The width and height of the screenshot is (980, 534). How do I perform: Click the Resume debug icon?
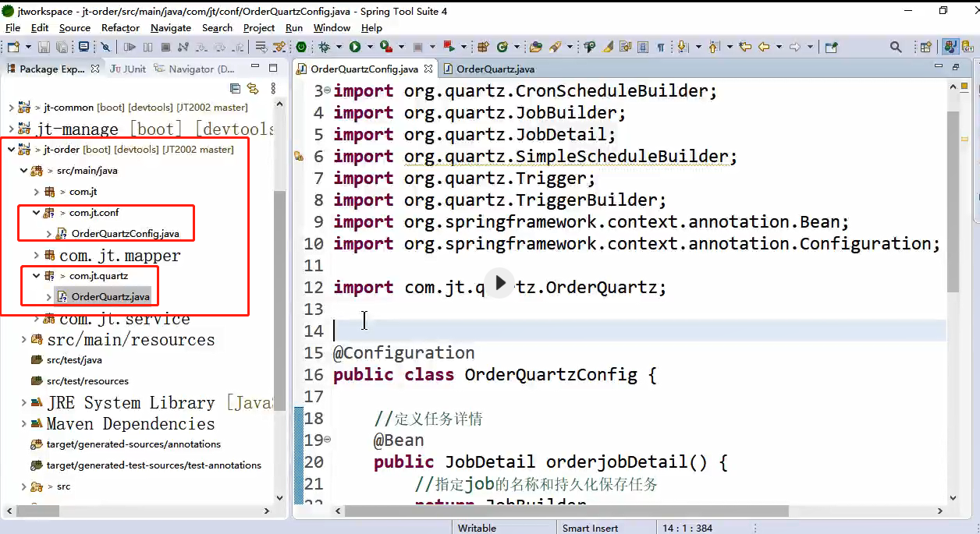point(130,47)
